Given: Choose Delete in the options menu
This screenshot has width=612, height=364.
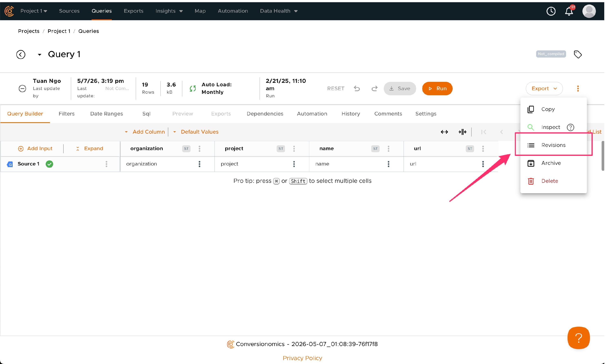Looking at the screenshot, I should coord(553,181).
